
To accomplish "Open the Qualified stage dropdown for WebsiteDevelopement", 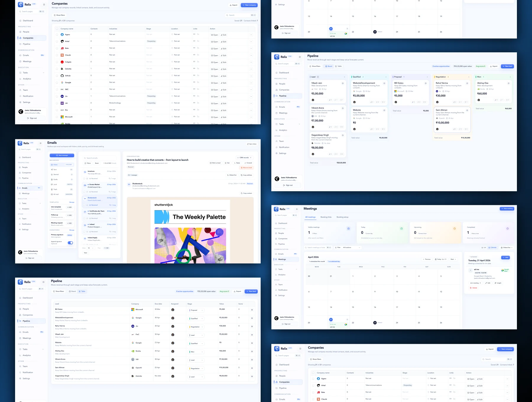I will coord(196,318).
